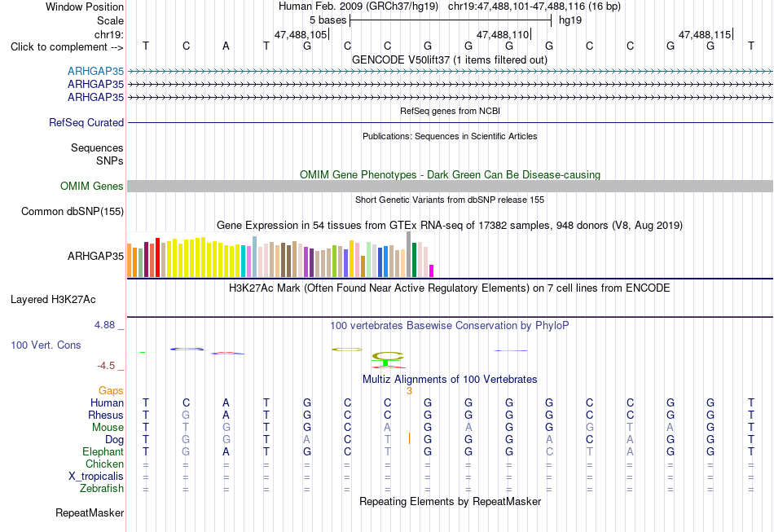The height and width of the screenshot is (532, 774).
Task: Click the ARHGAP35 GTEx expression track label
Action: point(96,256)
